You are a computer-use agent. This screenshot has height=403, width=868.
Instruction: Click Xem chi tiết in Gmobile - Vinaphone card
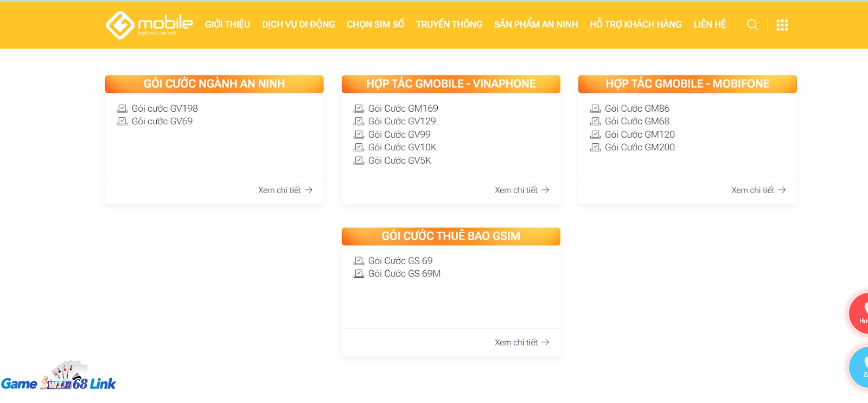coord(522,190)
